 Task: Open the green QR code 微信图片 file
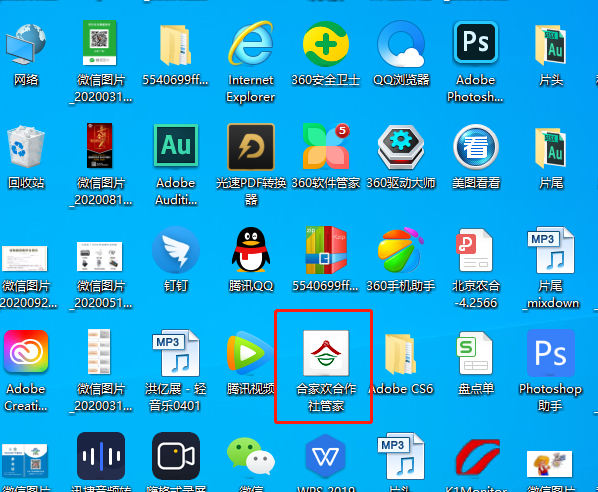click(x=100, y=43)
